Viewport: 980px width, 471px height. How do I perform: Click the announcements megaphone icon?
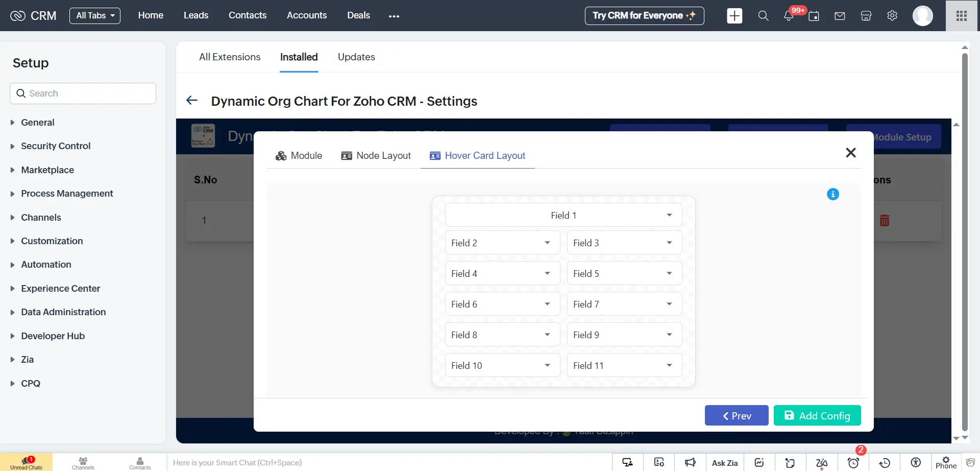[690, 462]
